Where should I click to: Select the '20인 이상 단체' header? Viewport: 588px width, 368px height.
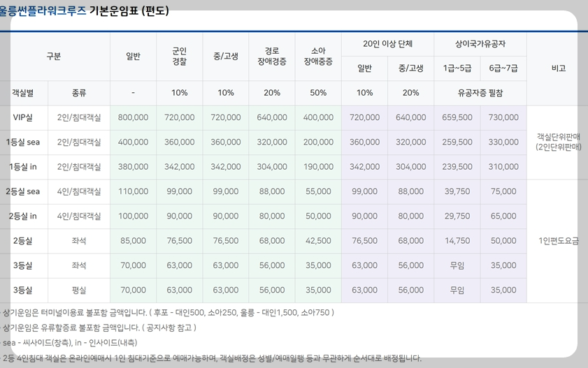coord(387,44)
